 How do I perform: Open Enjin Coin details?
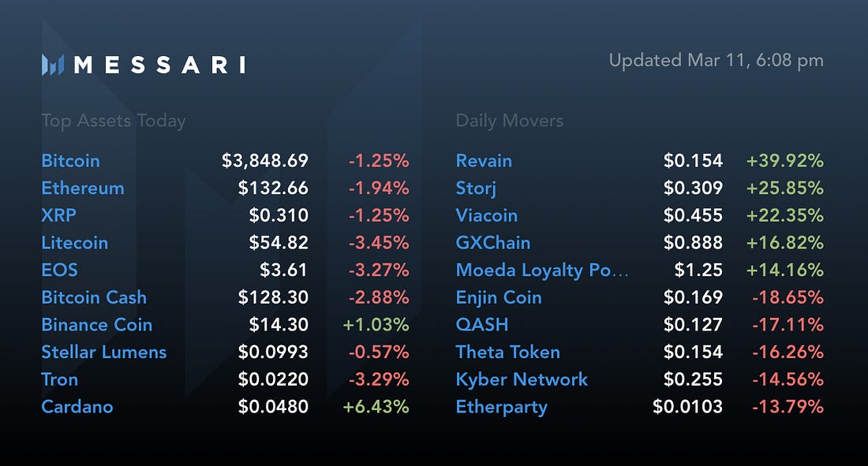[499, 297]
